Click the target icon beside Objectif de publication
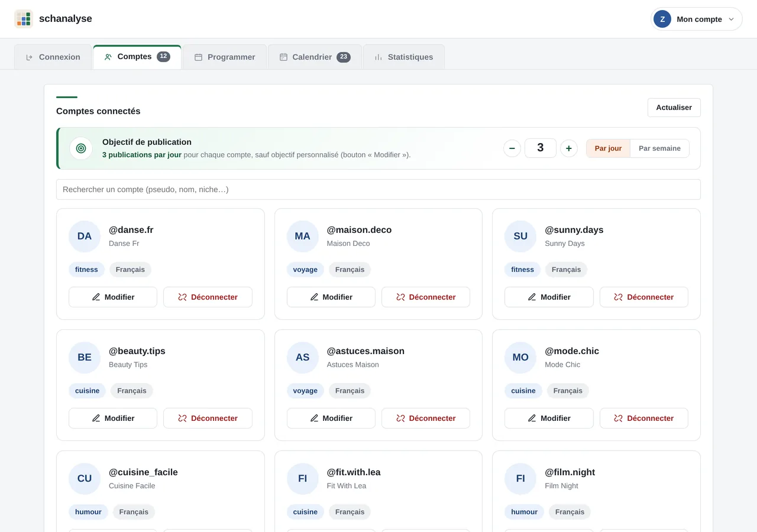The image size is (757, 532). pos(81,148)
